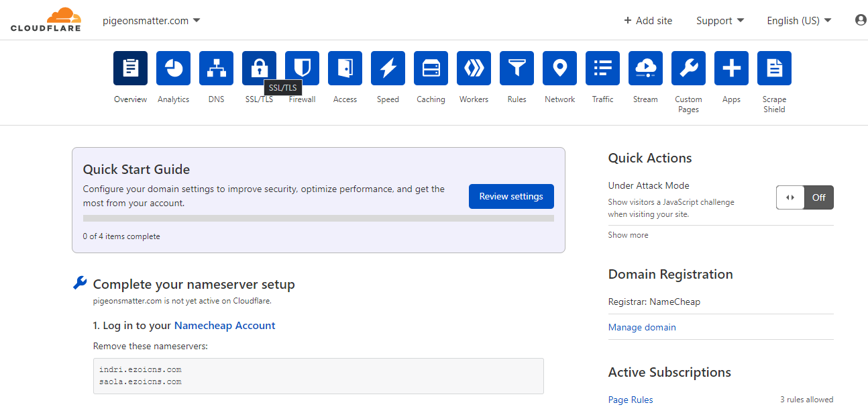Click the Cloudflare logo
Screen dimensions: 868x409
(x=46, y=20)
